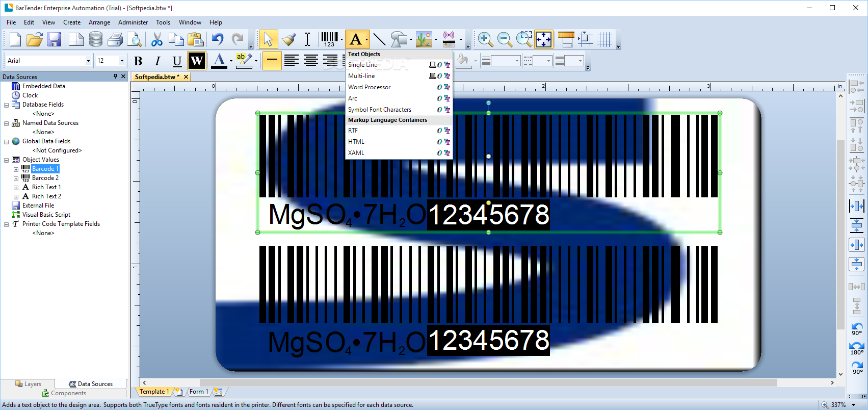Choose Single Line text object

pyautogui.click(x=399, y=65)
